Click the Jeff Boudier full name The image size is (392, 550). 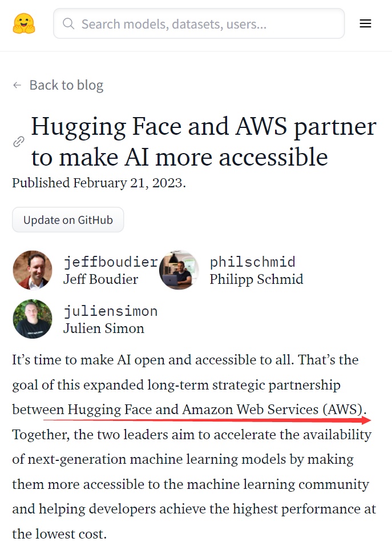(x=100, y=279)
